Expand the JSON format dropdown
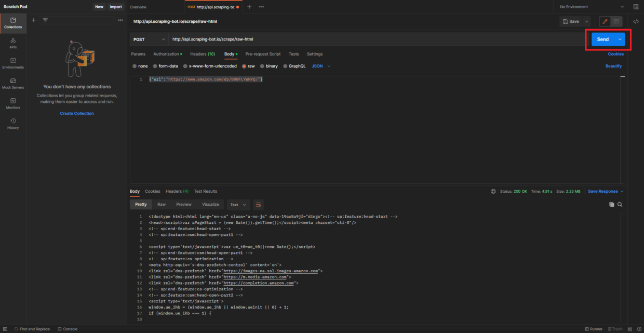This screenshot has width=644, height=333. 321,66
